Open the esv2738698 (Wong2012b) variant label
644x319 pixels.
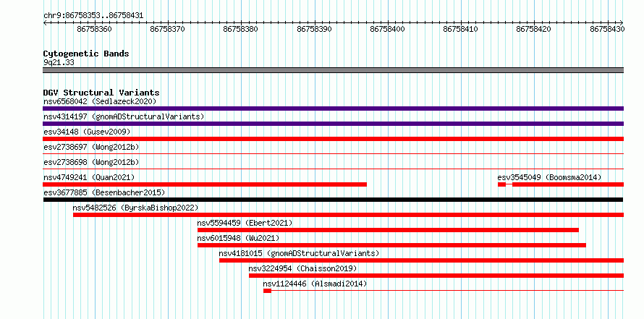(x=91, y=162)
